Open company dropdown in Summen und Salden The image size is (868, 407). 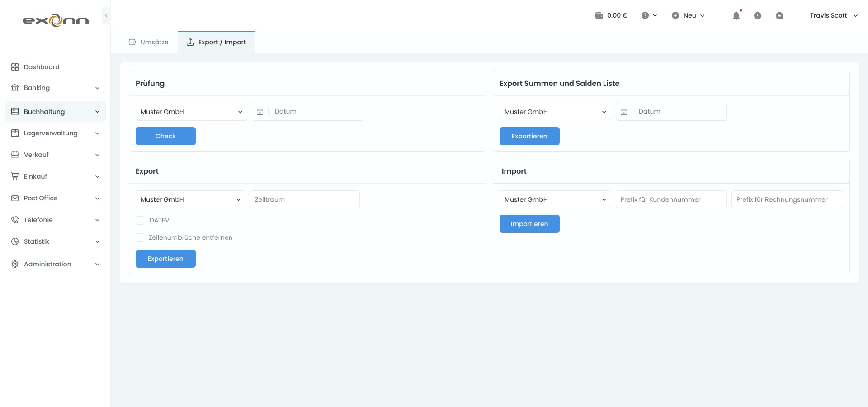[555, 112]
